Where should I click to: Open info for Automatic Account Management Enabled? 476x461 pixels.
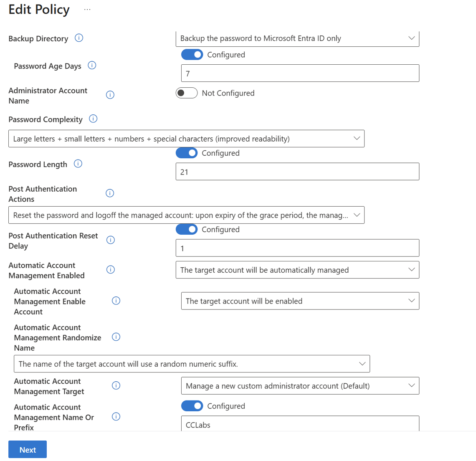[x=110, y=269]
